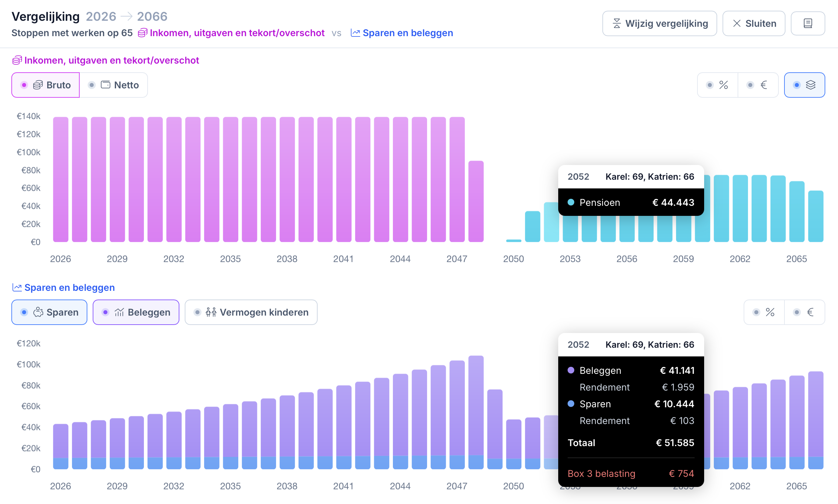The image size is (838, 504).
Task: Show income chart in euros
Action: pyautogui.click(x=758, y=85)
